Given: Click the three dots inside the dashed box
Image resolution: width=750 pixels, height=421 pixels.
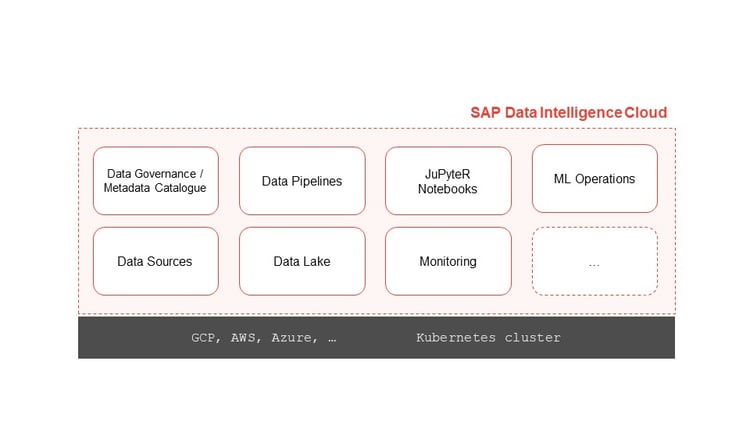Looking at the screenshot, I should pos(594,265).
